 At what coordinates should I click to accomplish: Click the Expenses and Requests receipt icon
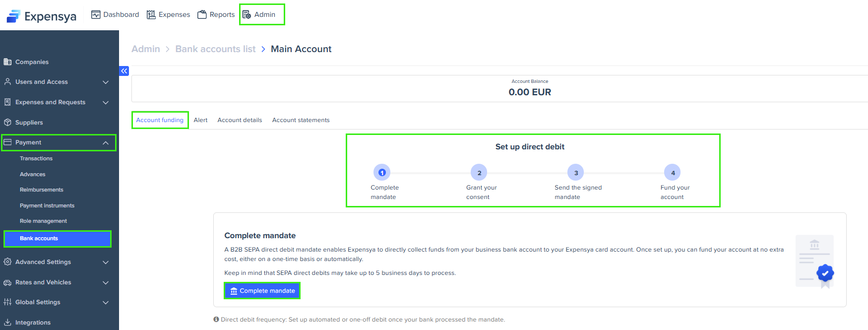point(7,102)
